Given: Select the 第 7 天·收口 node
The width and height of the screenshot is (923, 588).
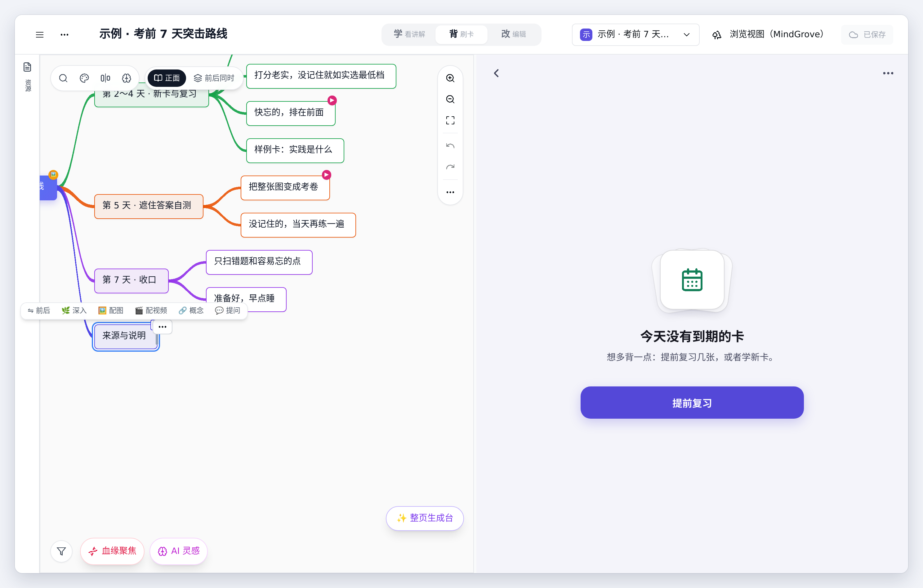Looking at the screenshot, I should click(132, 281).
